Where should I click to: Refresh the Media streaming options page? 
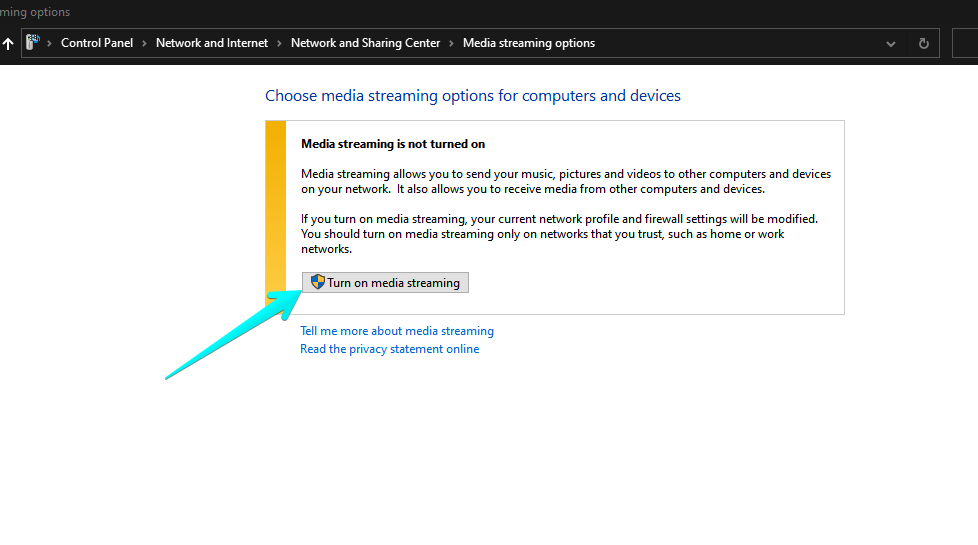[x=923, y=44]
